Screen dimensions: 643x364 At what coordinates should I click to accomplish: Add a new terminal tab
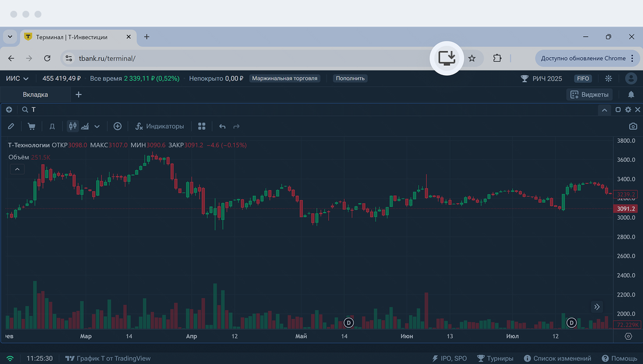tap(79, 94)
